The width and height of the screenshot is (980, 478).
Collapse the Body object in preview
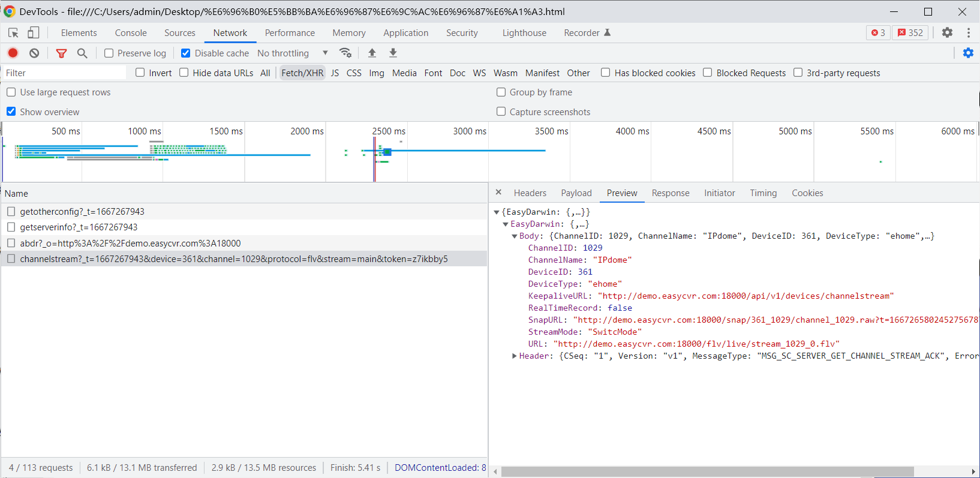[515, 236]
